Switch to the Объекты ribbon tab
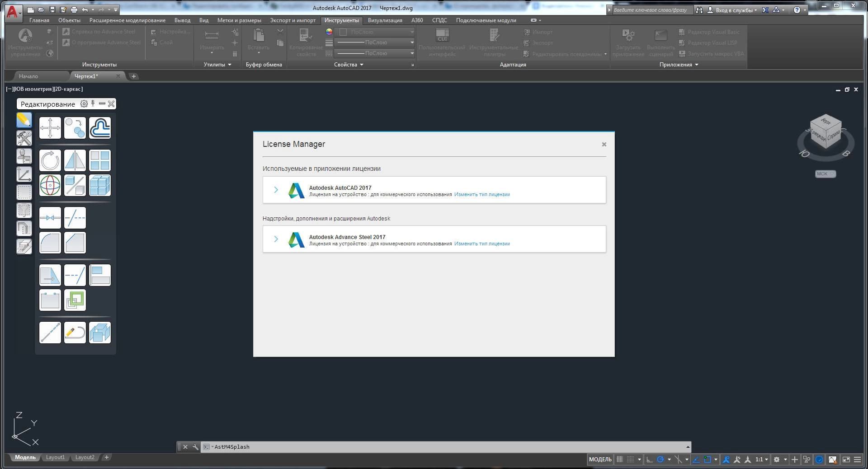Image resolution: width=868 pixels, height=469 pixels. point(69,20)
